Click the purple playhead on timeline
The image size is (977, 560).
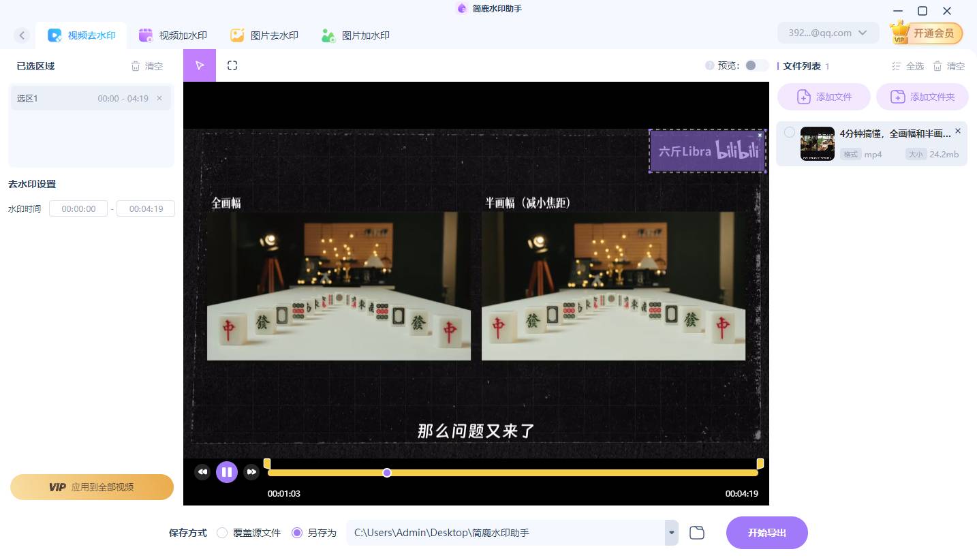[387, 473]
